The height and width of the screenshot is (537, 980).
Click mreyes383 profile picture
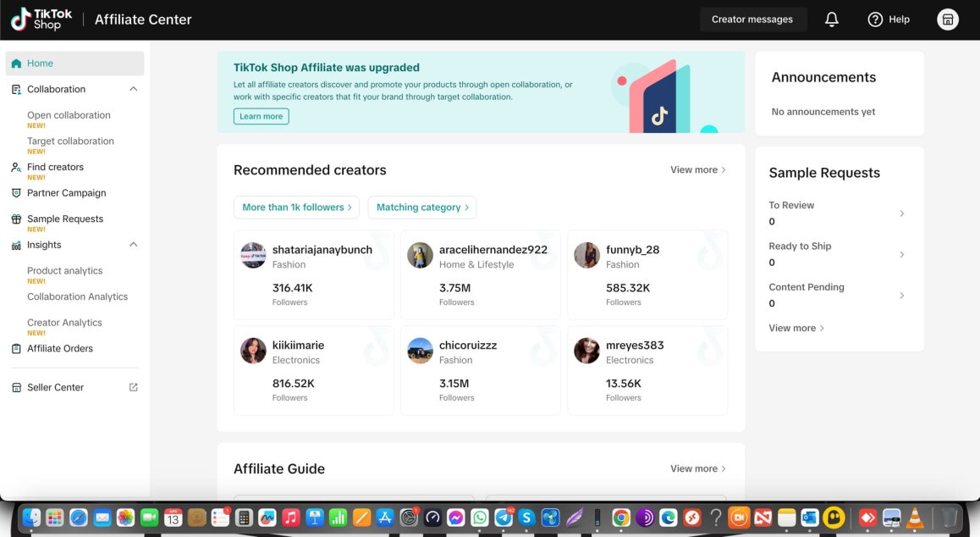point(586,352)
